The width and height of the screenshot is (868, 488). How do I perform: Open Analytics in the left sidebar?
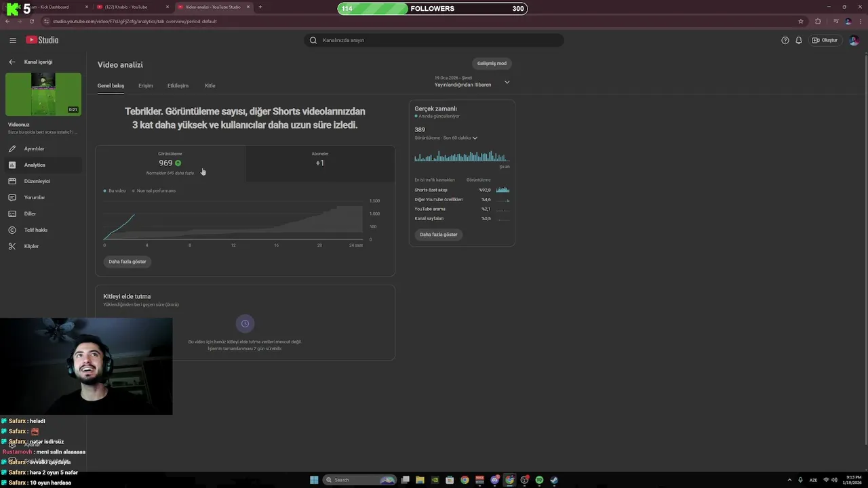click(43, 165)
